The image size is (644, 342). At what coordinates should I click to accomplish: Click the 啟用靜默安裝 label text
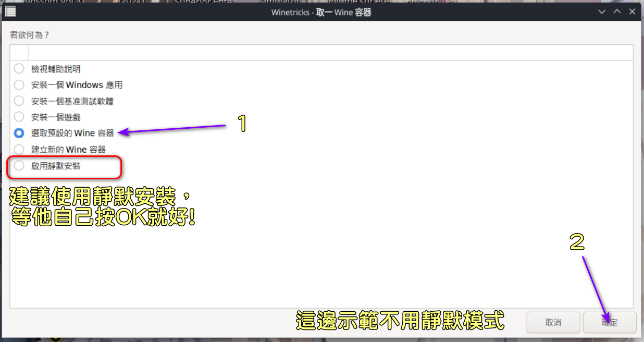(x=56, y=166)
